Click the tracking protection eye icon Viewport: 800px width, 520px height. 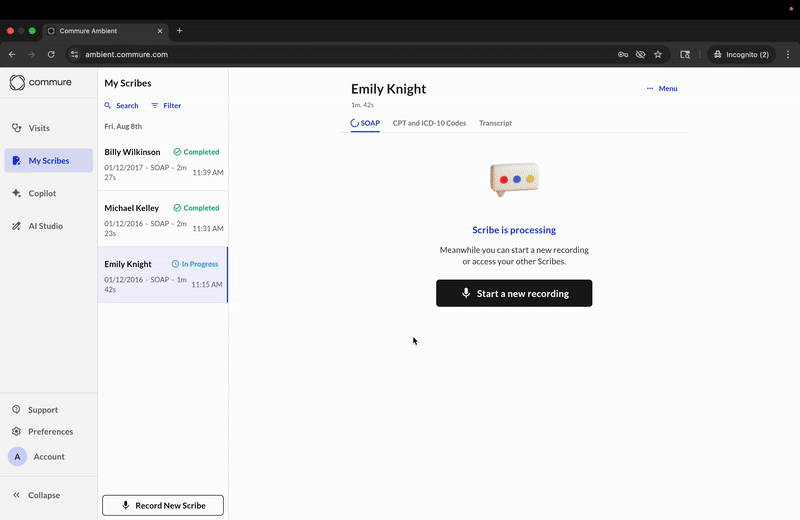click(640, 55)
